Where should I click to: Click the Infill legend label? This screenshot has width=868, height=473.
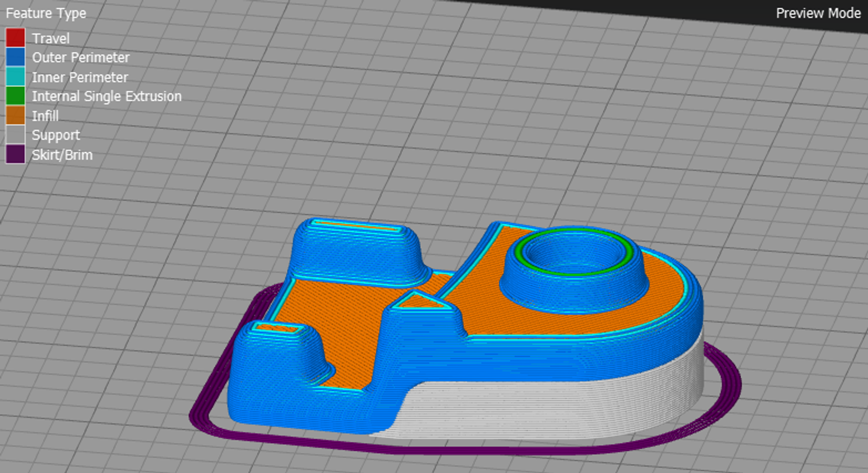[45, 116]
